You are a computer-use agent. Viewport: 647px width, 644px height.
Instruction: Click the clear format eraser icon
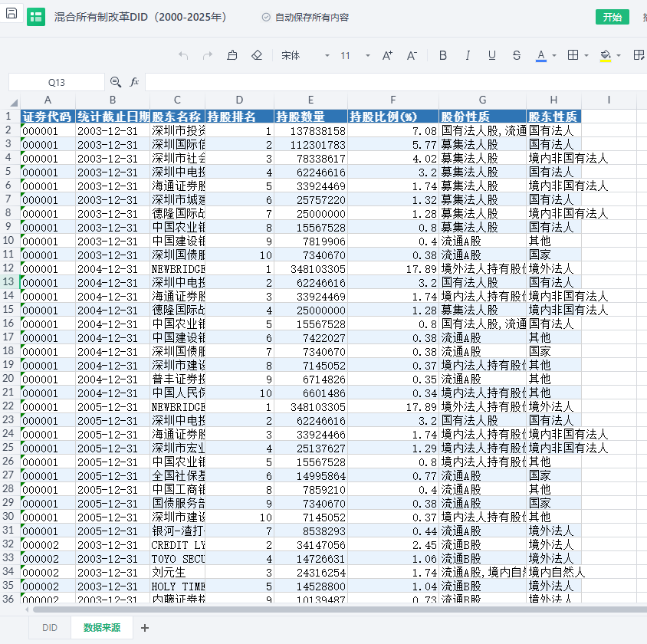coord(257,55)
